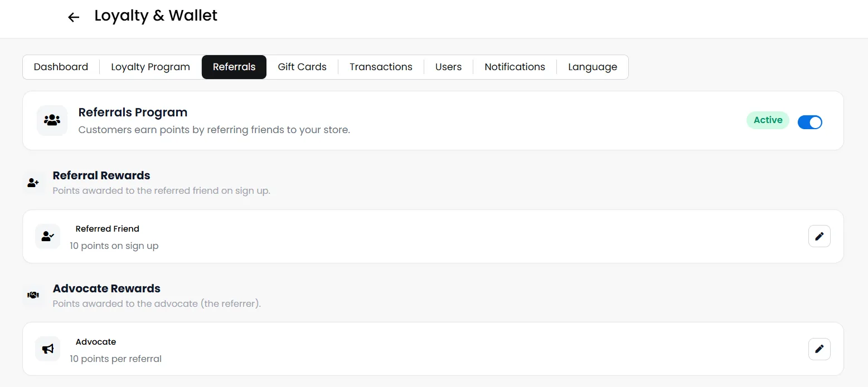Click the Referred Friend label
This screenshot has width=868, height=387.
pos(108,229)
